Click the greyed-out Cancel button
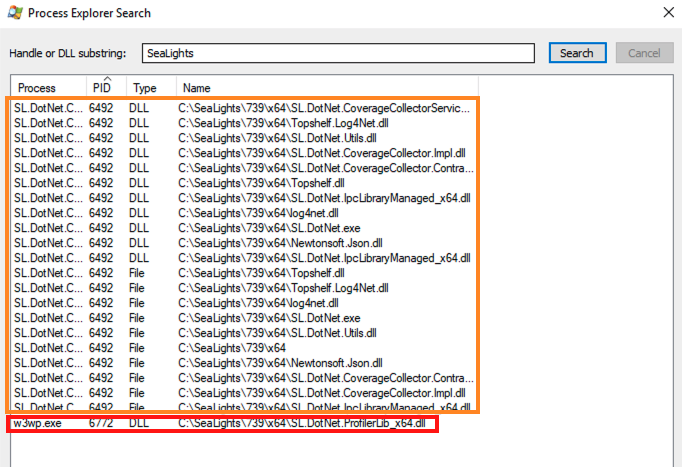This screenshot has width=682, height=467. pos(644,53)
